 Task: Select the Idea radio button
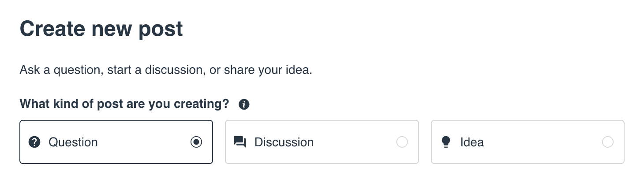pyautogui.click(x=607, y=142)
